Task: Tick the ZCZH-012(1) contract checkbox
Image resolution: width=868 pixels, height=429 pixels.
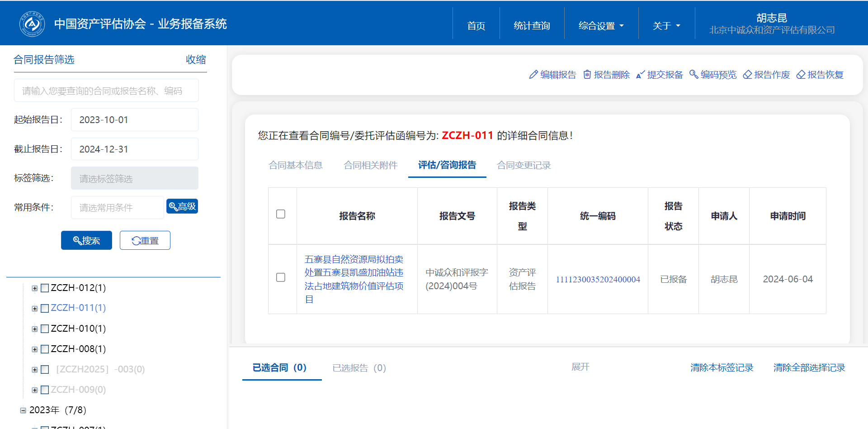Action: (x=45, y=288)
